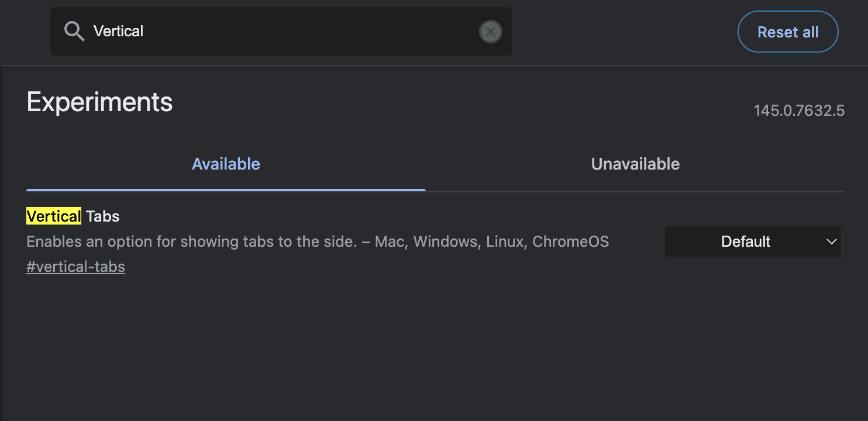The image size is (868, 421).
Task: Follow the #vertical-tabs anchor link
Action: click(x=75, y=267)
